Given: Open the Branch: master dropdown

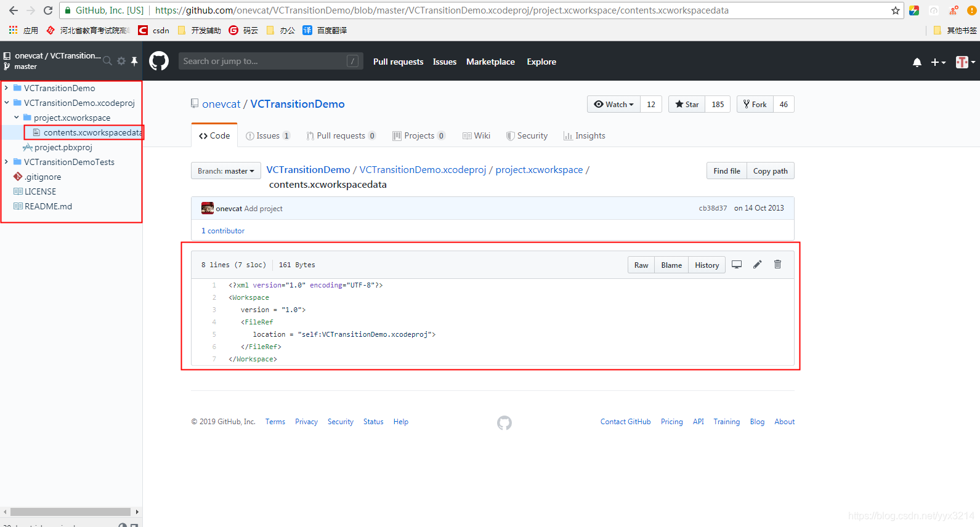Looking at the screenshot, I should click(x=226, y=171).
